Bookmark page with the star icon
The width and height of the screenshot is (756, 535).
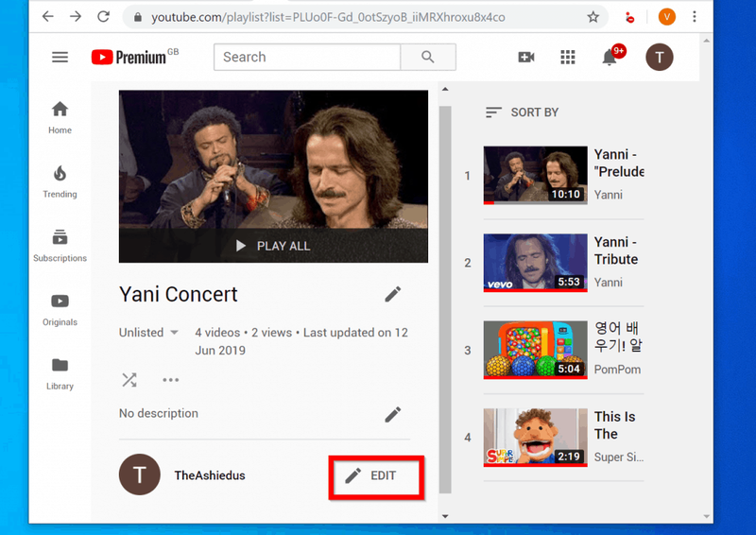[593, 17]
